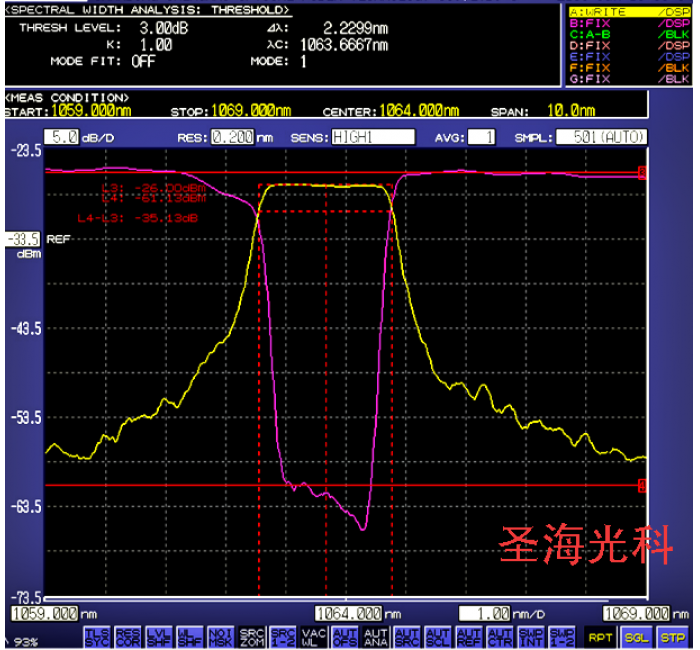Click the AUT CTR auto center icon
This screenshot has height=650, width=700.
tap(499, 635)
